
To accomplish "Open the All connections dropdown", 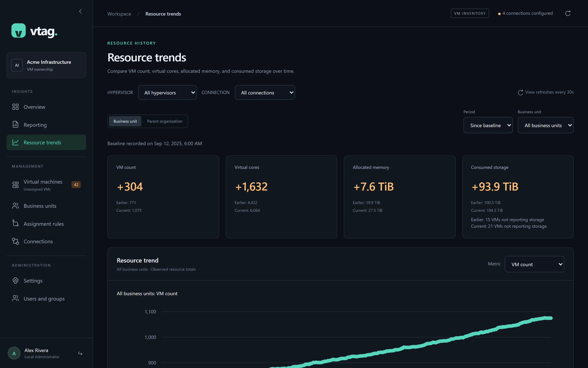I will tap(265, 92).
